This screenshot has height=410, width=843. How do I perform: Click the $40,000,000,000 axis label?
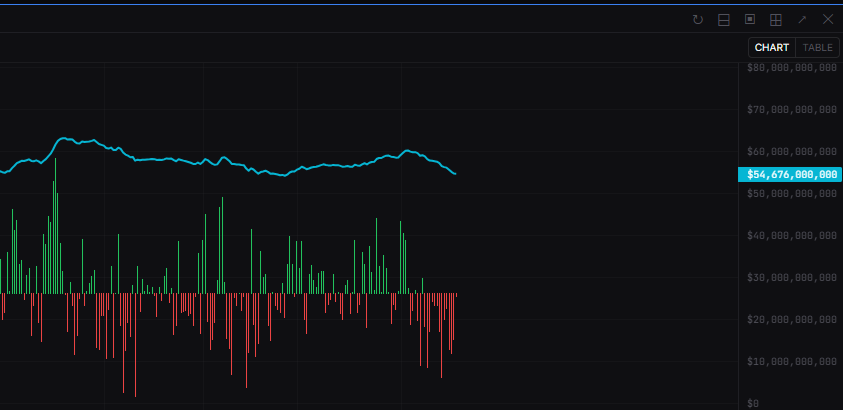(x=792, y=235)
